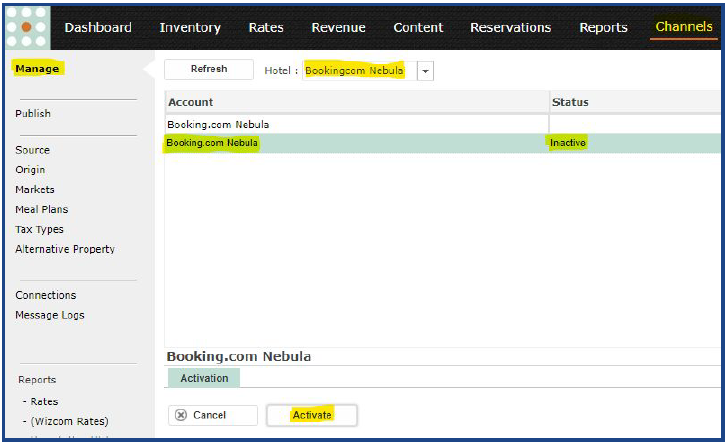Viewport: 727px width, 444px height.
Task: Sort by the Status column header
Action: [x=635, y=102]
